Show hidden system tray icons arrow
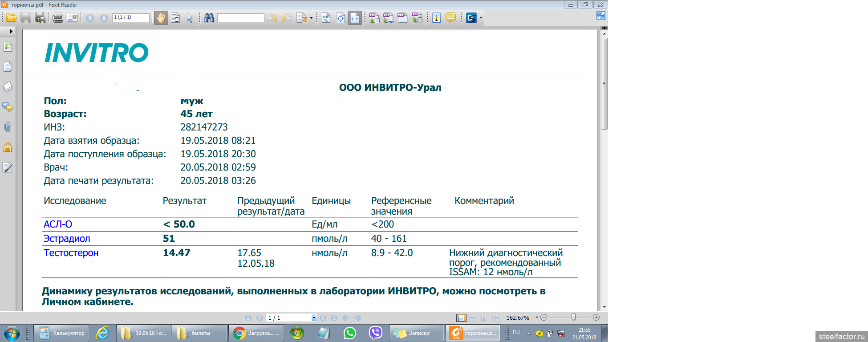The height and width of the screenshot is (342, 868). [x=528, y=334]
